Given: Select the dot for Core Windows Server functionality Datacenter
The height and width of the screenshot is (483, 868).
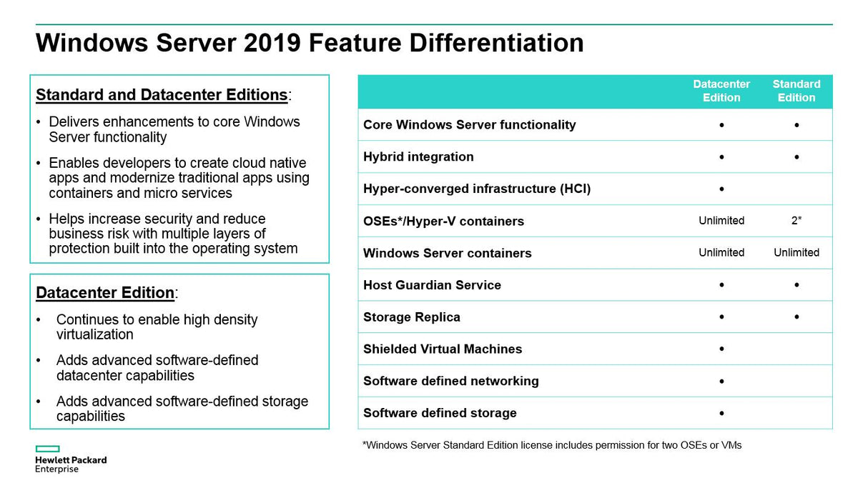Looking at the screenshot, I should coord(721,124).
